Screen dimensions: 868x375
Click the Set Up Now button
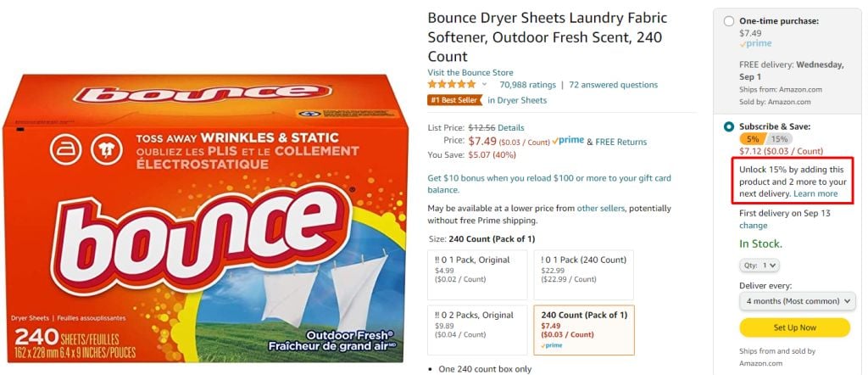[794, 327]
